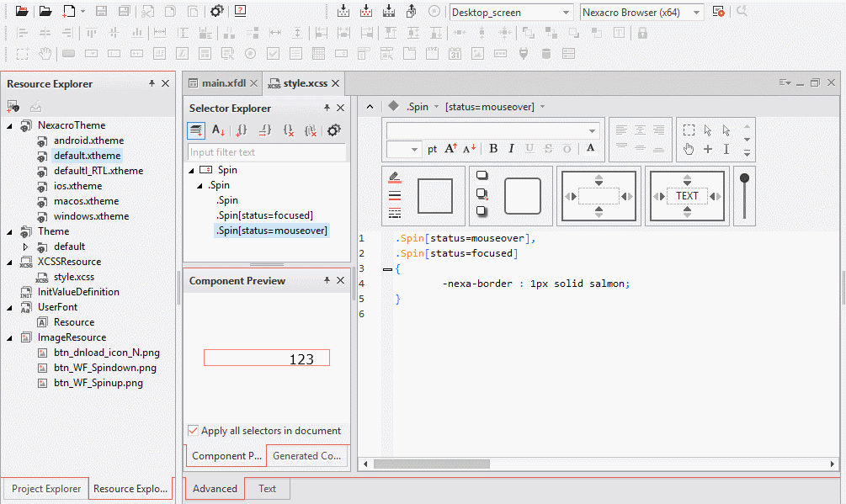
Task: Open Selector Explorer settings gear icon
Action: pos(334,130)
